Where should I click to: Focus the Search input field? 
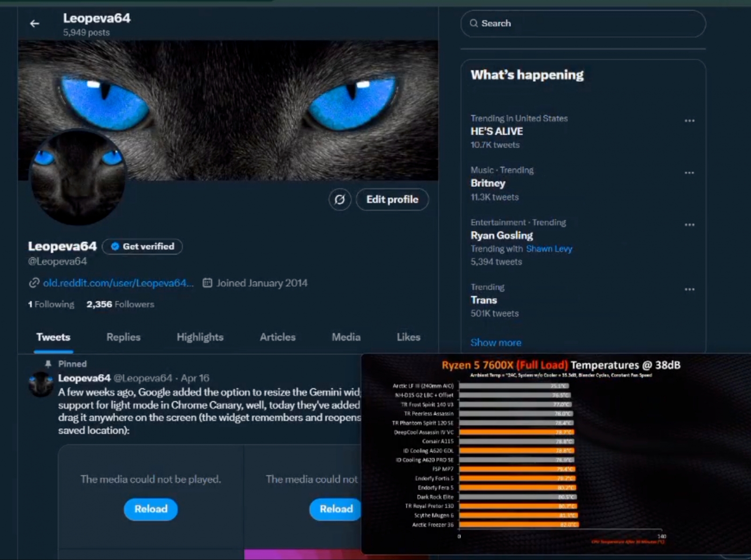[x=583, y=23]
